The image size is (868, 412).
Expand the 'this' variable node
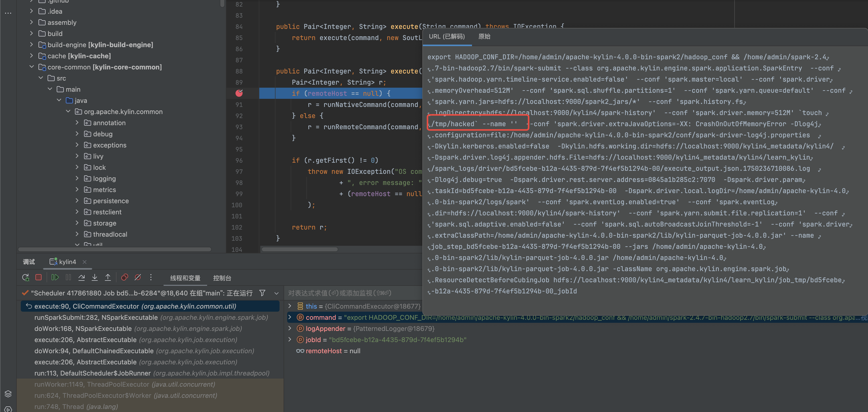tap(290, 306)
